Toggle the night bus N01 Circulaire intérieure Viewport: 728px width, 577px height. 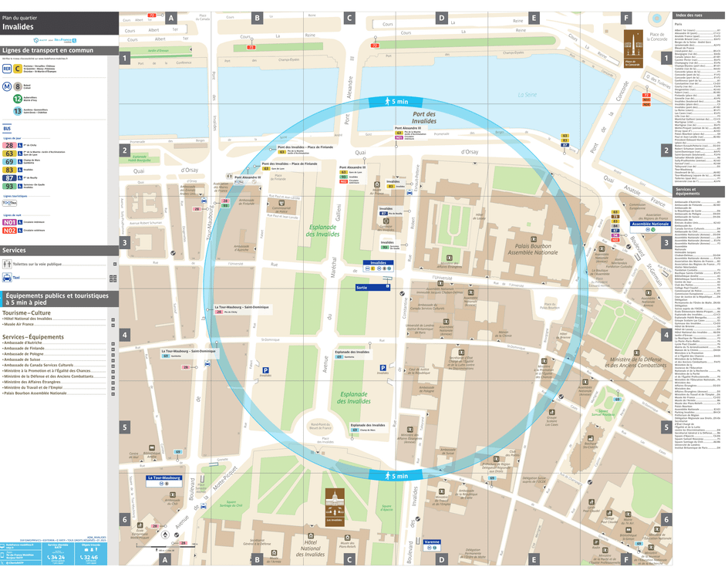pyautogui.click(x=9, y=221)
